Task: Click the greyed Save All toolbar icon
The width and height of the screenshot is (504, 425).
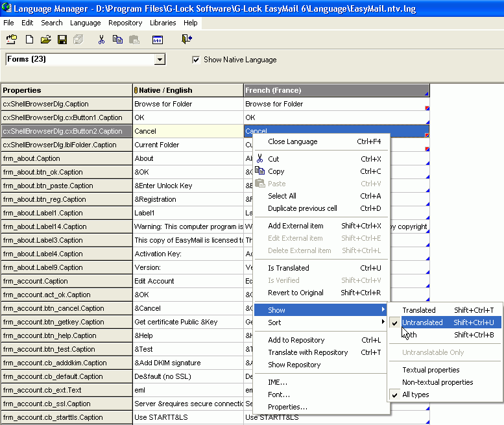Action: click(78, 40)
